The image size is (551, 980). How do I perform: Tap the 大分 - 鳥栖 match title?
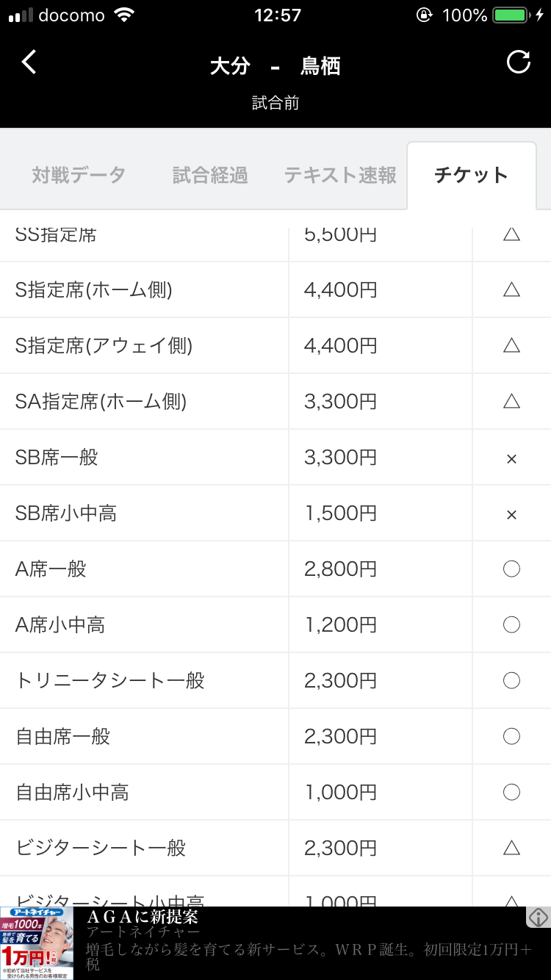coord(275,66)
